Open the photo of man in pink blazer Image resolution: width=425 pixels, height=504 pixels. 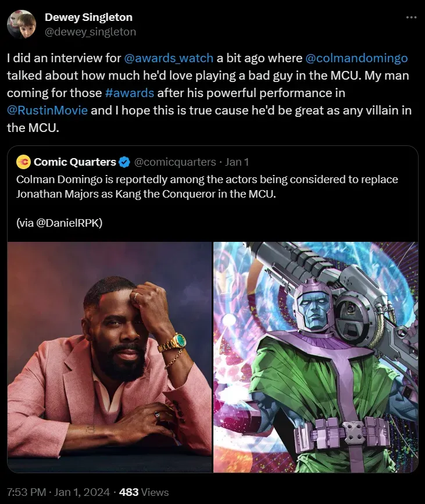(110, 357)
